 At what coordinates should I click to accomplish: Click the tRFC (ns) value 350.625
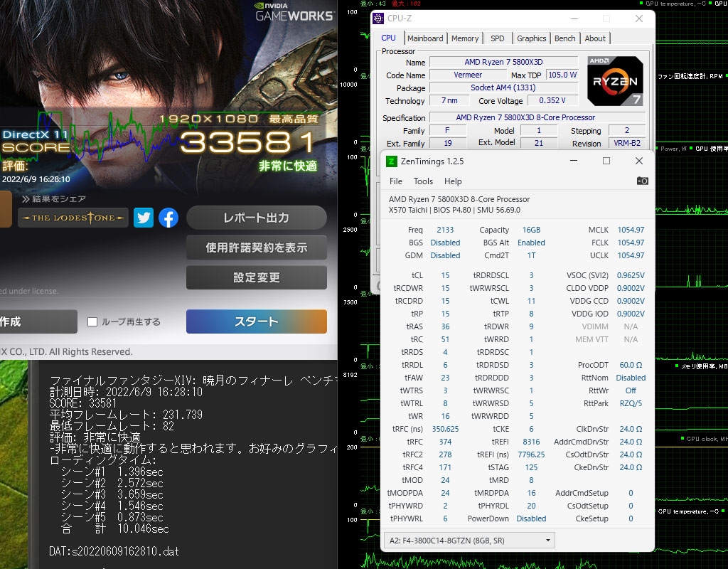tap(445, 429)
